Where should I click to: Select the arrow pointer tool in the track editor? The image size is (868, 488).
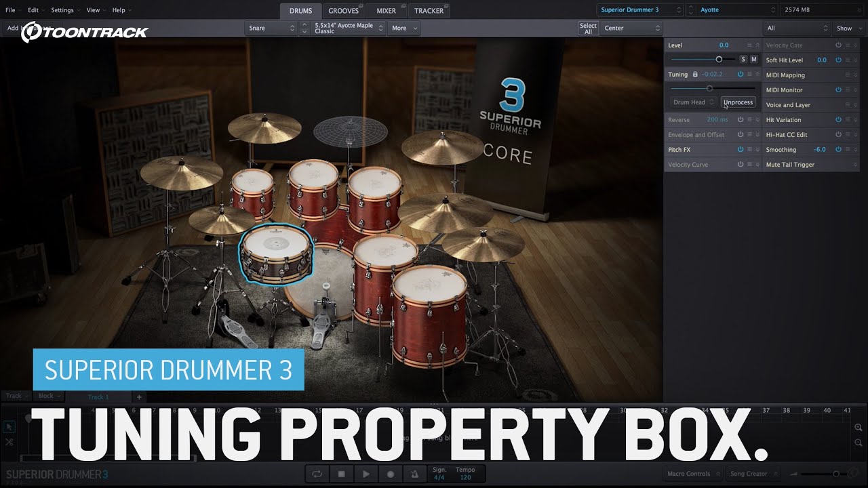tap(9, 426)
